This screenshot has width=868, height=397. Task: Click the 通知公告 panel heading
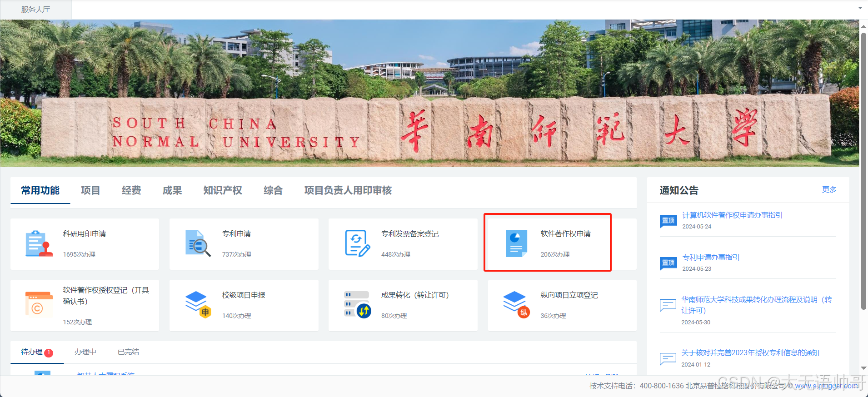click(x=679, y=190)
